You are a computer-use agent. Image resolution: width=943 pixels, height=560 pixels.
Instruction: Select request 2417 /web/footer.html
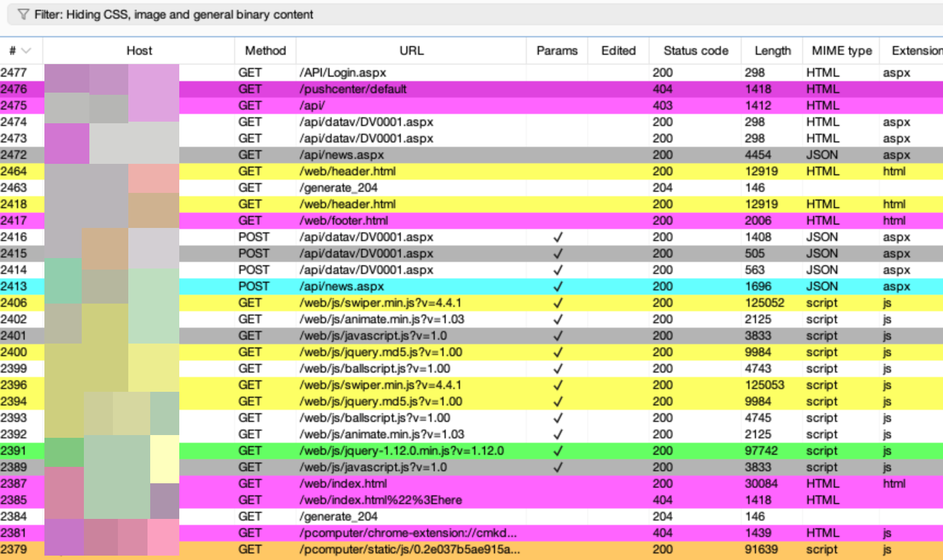(343, 220)
